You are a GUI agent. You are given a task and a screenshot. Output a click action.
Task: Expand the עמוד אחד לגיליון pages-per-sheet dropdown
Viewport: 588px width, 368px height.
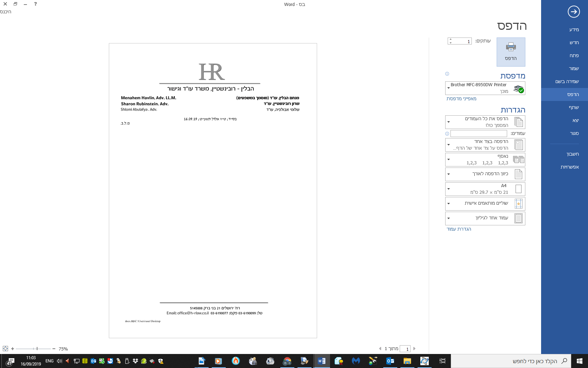pyautogui.click(x=485, y=218)
